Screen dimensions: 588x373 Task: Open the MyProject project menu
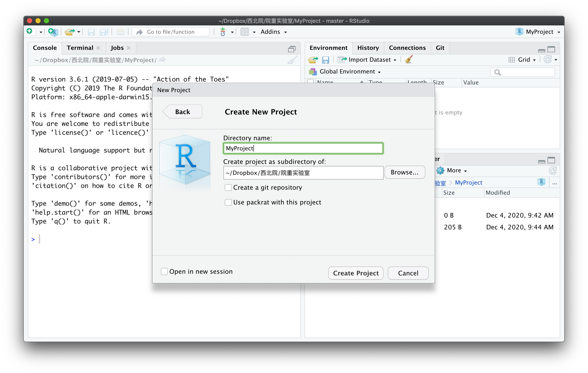tap(538, 32)
